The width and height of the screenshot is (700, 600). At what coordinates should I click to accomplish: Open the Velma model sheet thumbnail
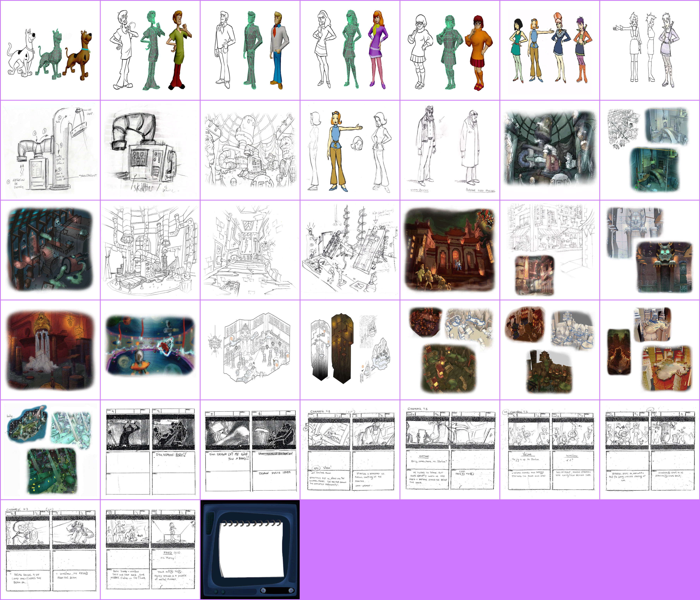coord(450,50)
